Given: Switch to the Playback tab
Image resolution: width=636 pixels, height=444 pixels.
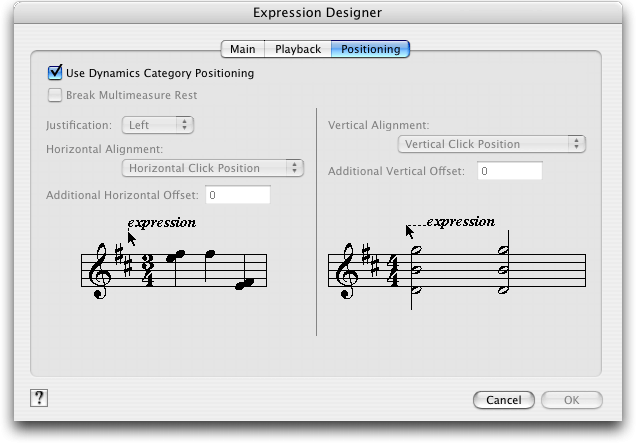Looking at the screenshot, I should click(298, 49).
